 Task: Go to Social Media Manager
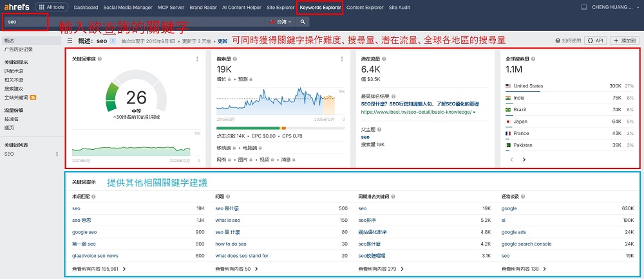pyautogui.click(x=128, y=7)
